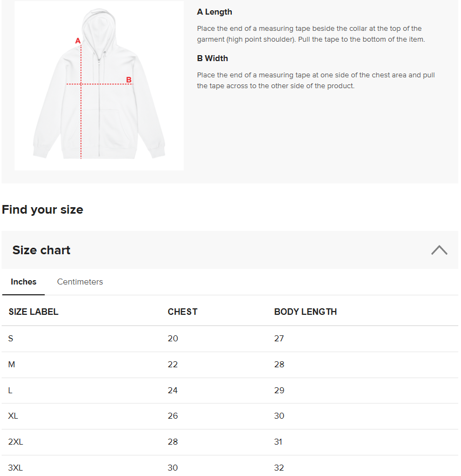This screenshot has height=476, width=461.
Task: Click the BODY LENGTH column header
Action: tap(305, 312)
